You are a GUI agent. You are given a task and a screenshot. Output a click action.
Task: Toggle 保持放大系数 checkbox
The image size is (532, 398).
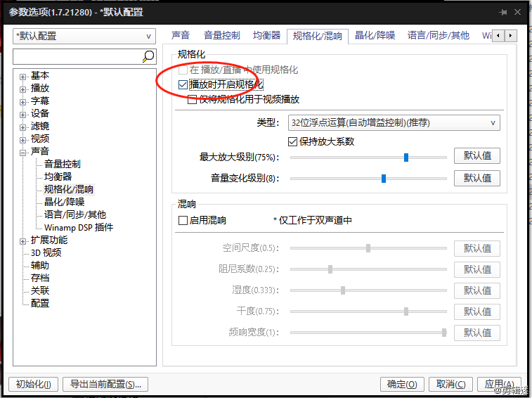coord(292,141)
